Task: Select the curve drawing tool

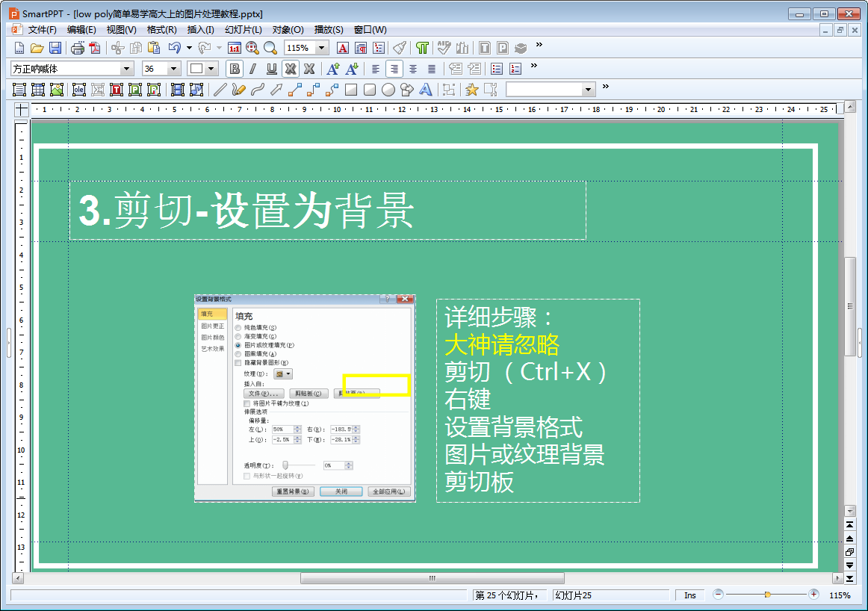Action: 258,89
